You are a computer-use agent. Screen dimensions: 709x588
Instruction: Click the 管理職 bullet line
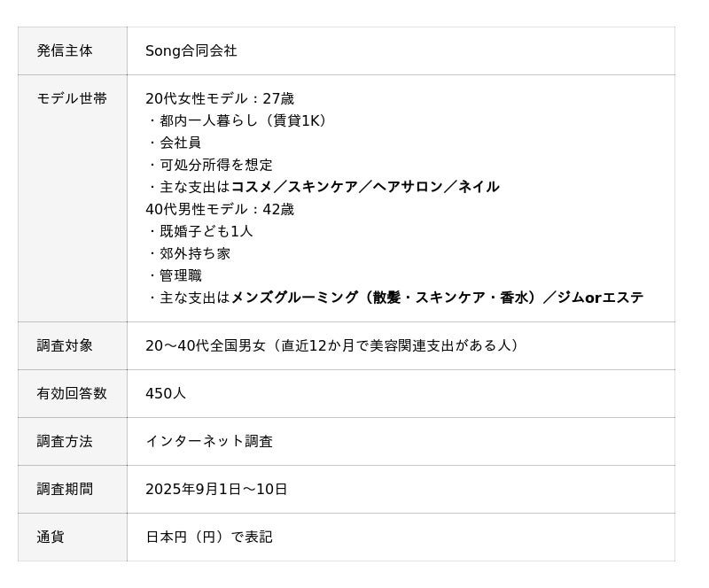point(180,276)
